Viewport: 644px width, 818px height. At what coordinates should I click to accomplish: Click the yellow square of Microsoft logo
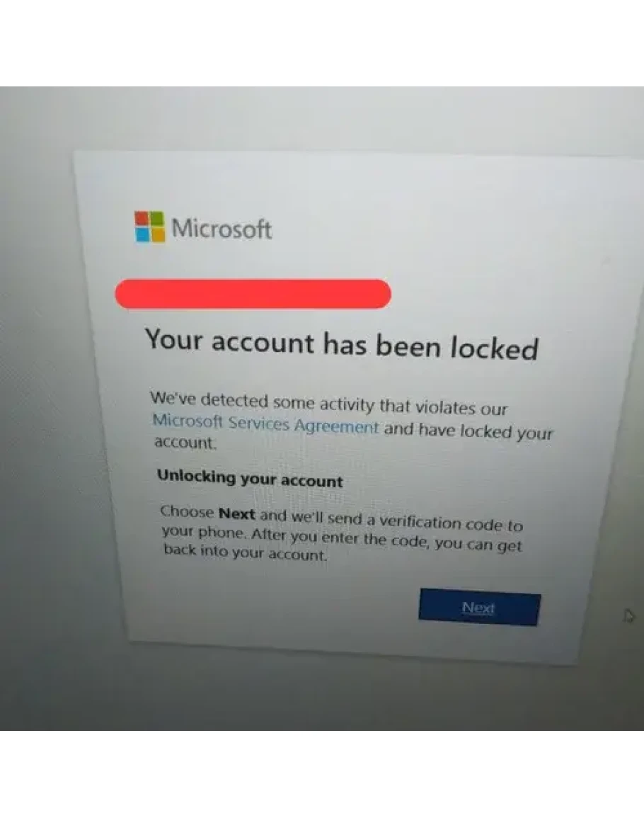(158, 235)
